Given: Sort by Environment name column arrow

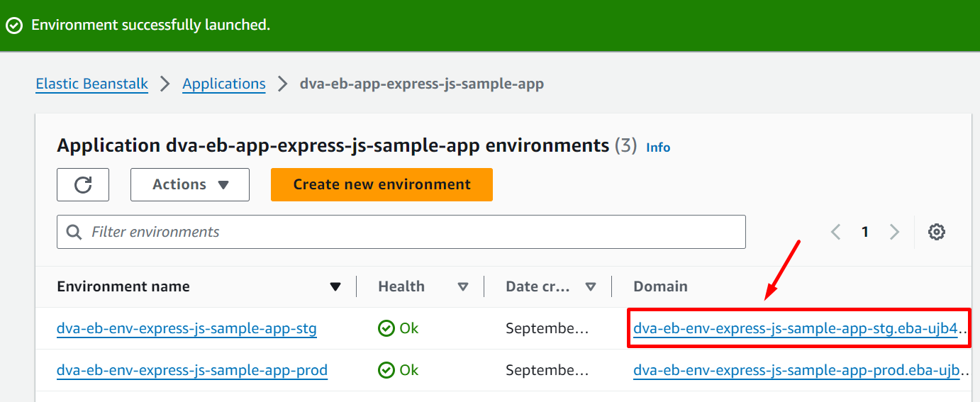Looking at the screenshot, I should (335, 287).
